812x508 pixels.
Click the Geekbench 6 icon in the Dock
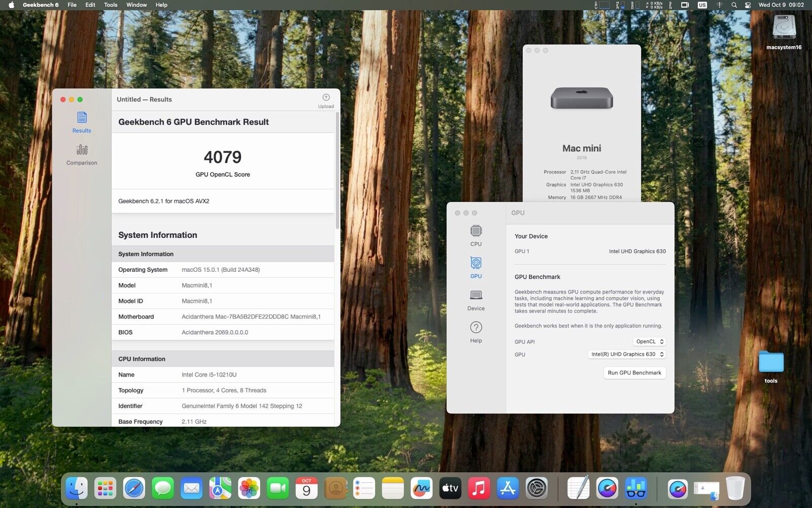coord(636,489)
